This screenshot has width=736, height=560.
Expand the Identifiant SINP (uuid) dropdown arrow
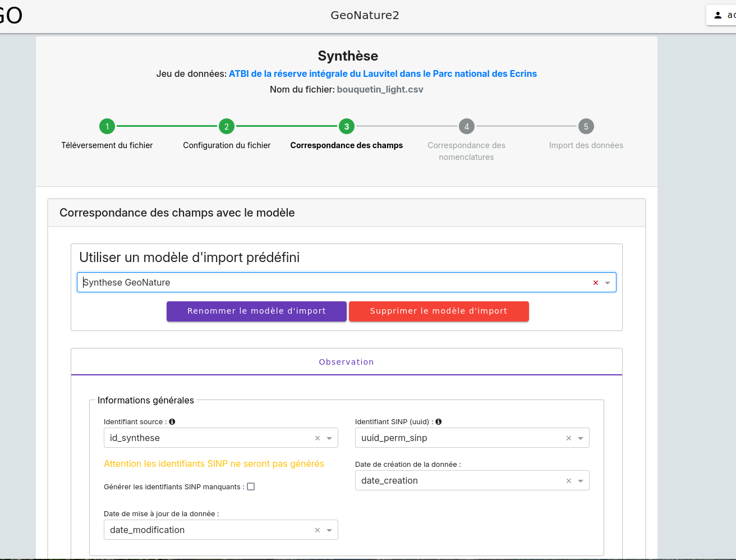(x=581, y=438)
